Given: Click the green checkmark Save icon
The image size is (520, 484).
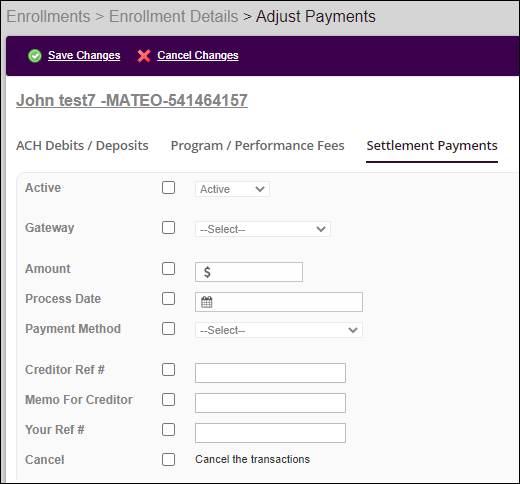Looking at the screenshot, I should 35,56.
